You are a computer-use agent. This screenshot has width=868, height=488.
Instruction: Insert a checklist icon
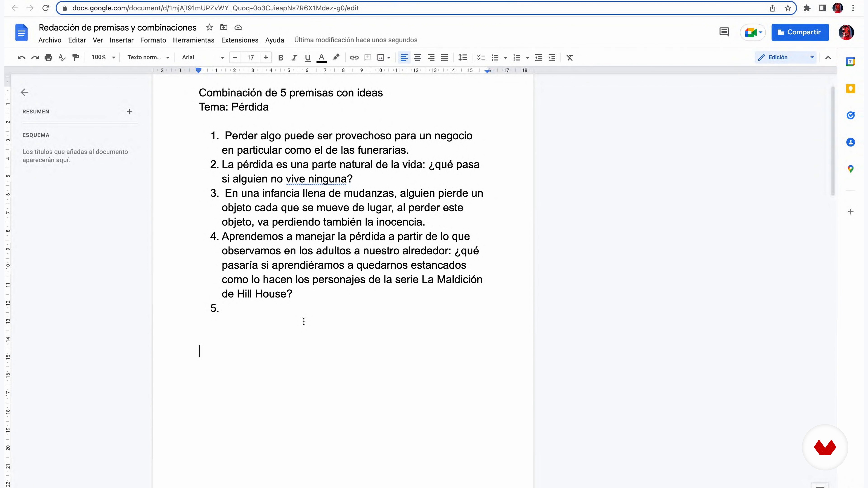[481, 58]
